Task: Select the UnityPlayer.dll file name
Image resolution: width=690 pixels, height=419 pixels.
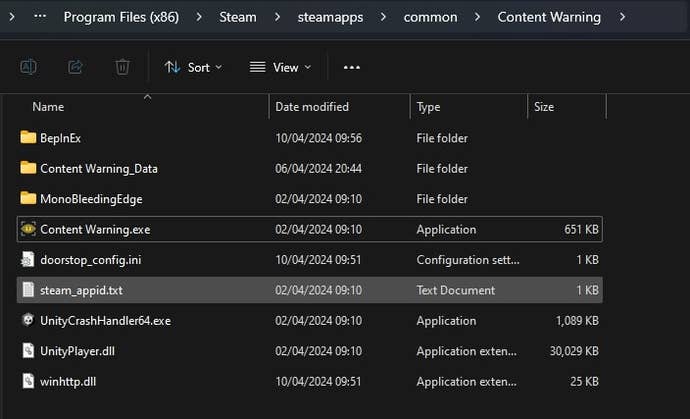Action: (x=77, y=351)
